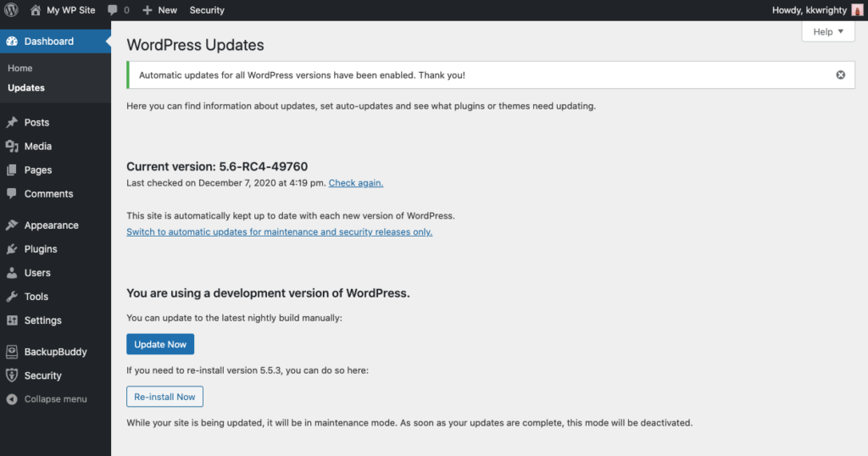
Task: Open the Pages menu label
Action: 38,170
